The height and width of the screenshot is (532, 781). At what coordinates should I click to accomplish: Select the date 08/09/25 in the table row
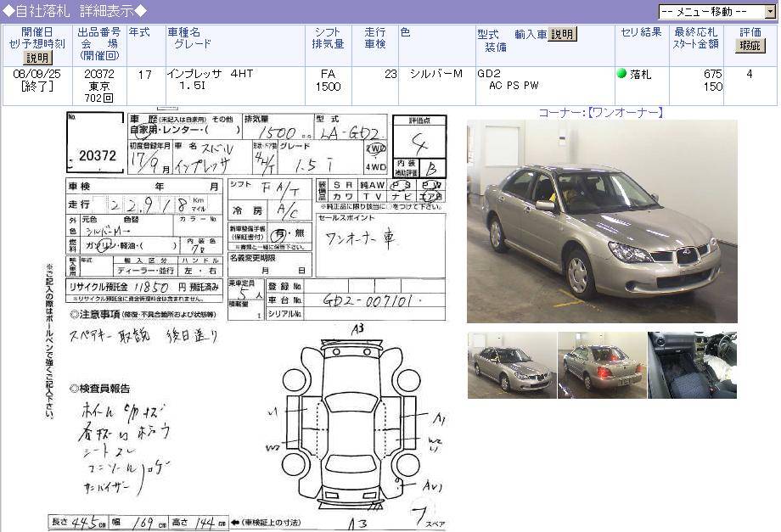(37, 74)
